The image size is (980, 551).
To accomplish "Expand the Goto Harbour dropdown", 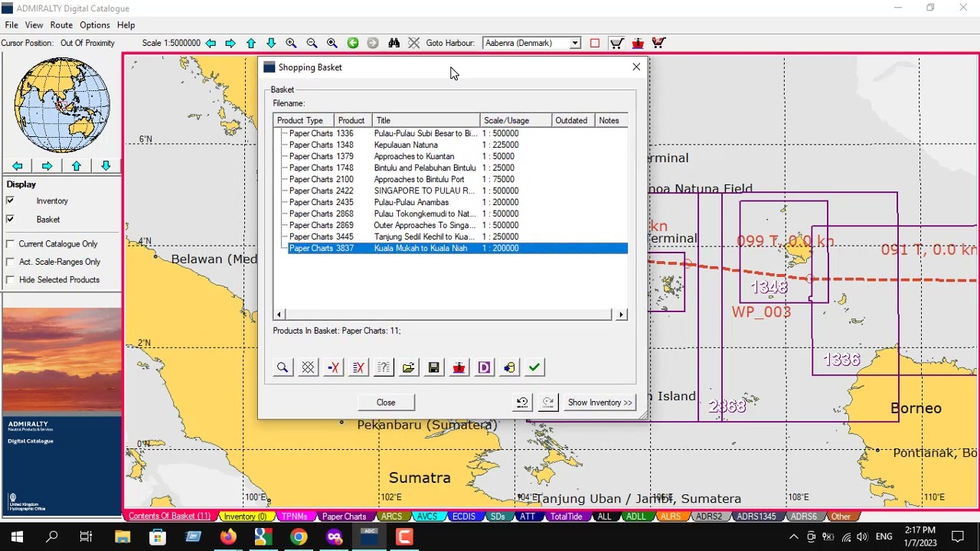I will click(574, 44).
